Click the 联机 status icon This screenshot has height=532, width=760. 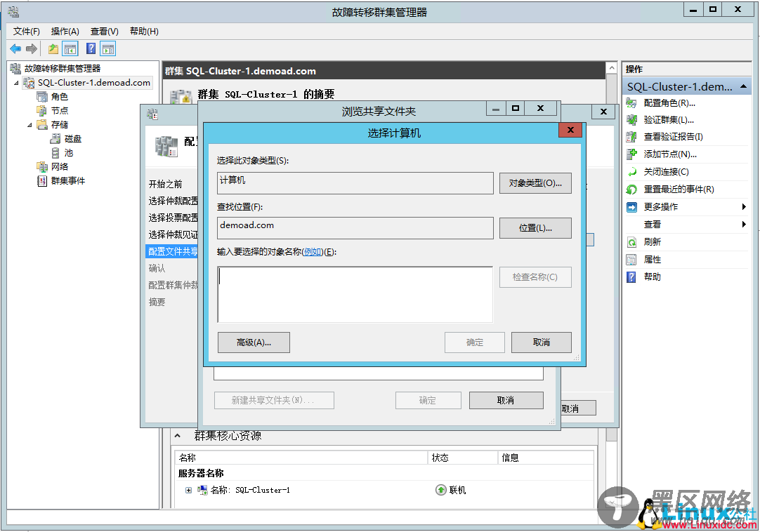click(440, 491)
